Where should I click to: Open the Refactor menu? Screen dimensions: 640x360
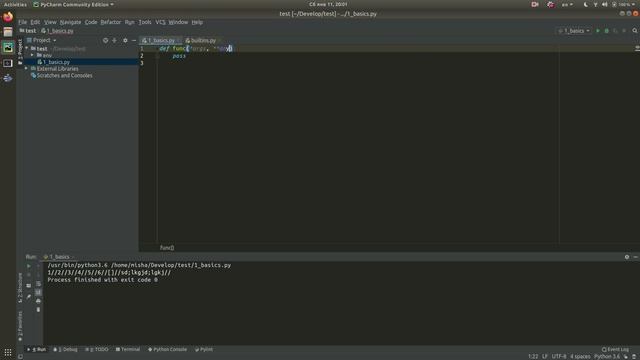pyautogui.click(x=111, y=22)
